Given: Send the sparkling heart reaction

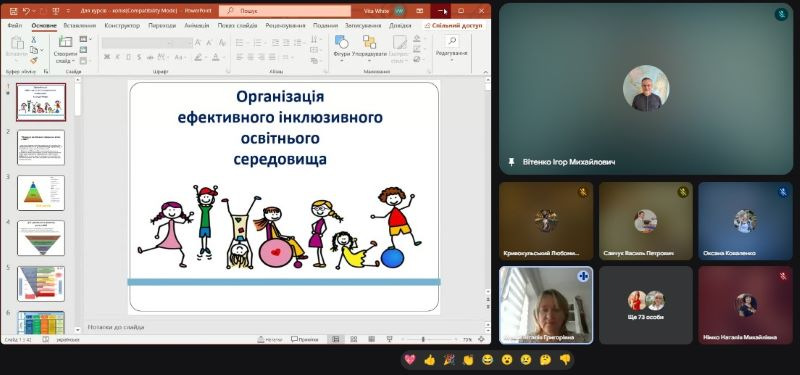Looking at the screenshot, I should (410, 360).
